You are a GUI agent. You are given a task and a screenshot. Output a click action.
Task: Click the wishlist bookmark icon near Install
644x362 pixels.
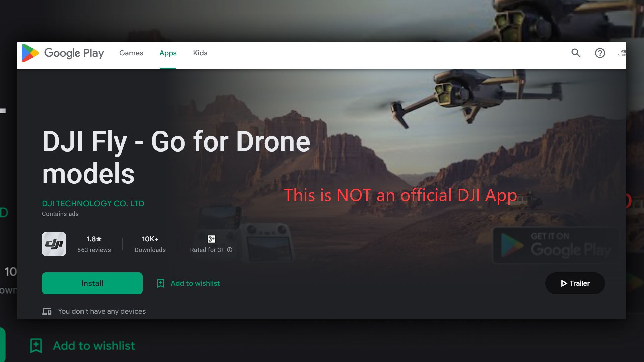pyautogui.click(x=161, y=283)
